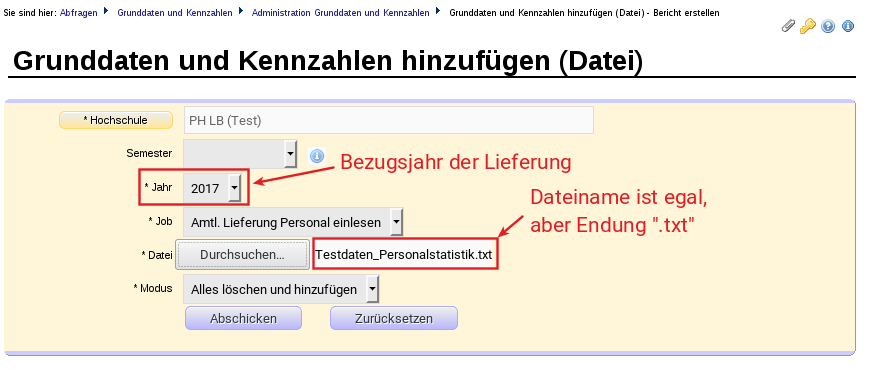Open the Jahr dropdown showing 2017
The height and width of the screenshot is (370, 869).
point(212,188)
